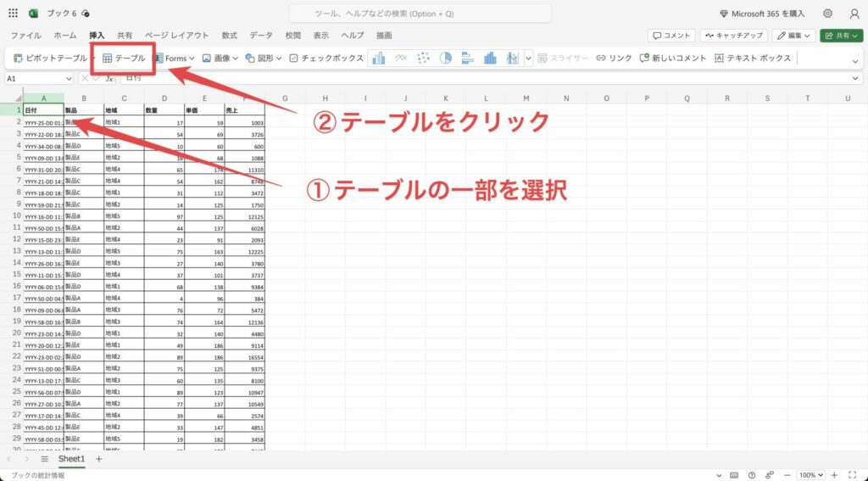Image resolution: width=868 pixels, height=481 pixels.
Task: Enter full screen with the corner brackets icon
Action: pos(853,475)
